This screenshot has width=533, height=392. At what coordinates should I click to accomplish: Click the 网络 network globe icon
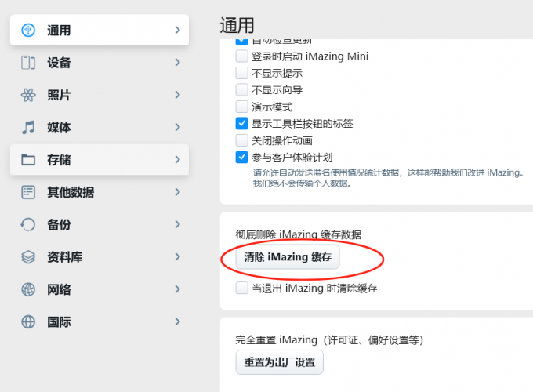[x=28, y=289]
